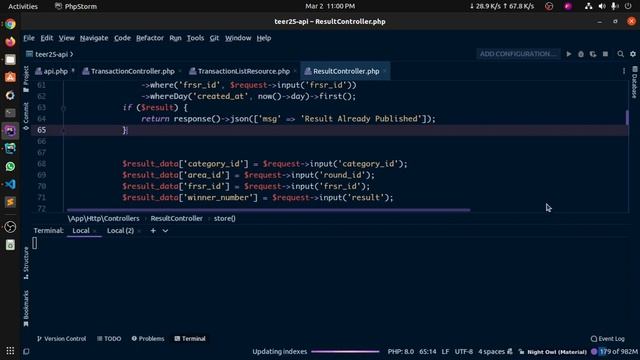Close the ResultController.php tab
640x360 pixels.
tap(384, 71)
